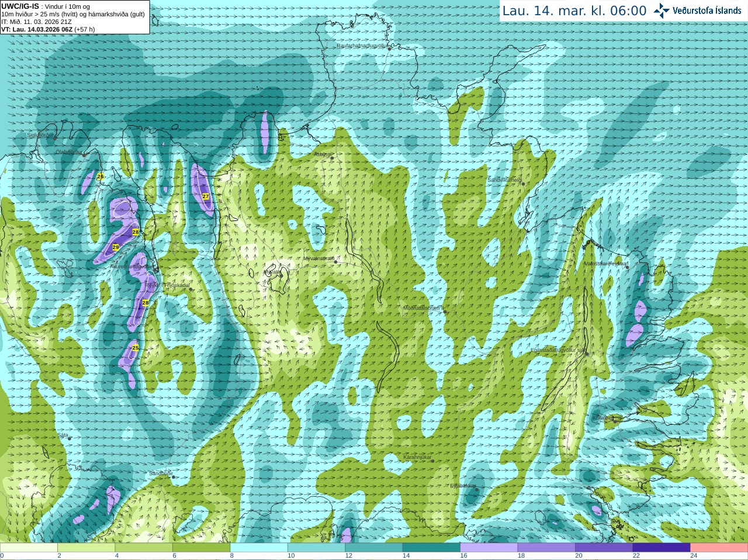Select the Kárahnjúkar station label
The width and height of the screenshot is (748, 560).
[417, 457]
